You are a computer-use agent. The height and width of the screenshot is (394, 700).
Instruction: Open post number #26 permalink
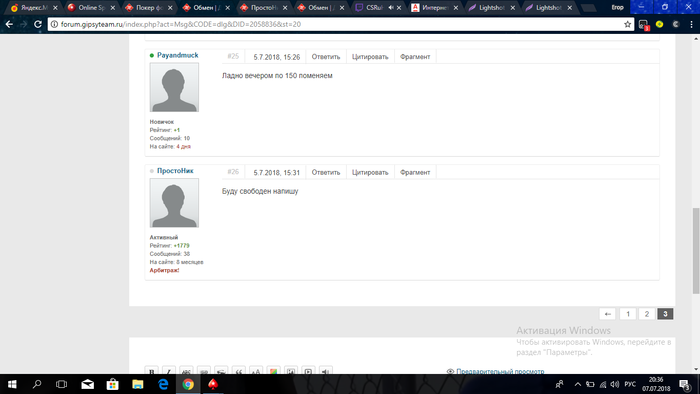pyautogui.click(x=233, y=172)
